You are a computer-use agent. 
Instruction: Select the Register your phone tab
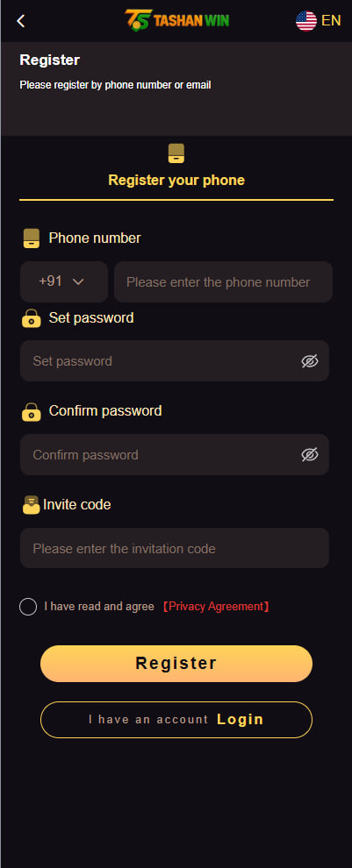[x=176, y=169]
